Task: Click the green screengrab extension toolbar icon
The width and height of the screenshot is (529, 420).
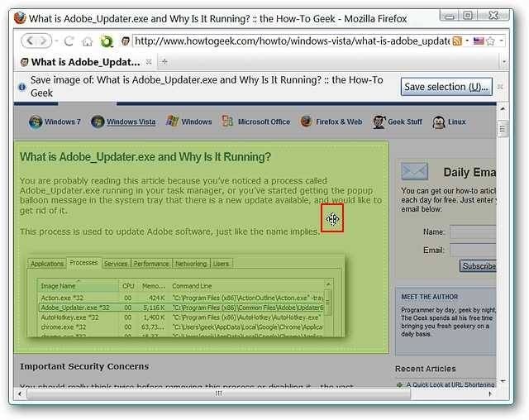Action: [x=107, y=41]
